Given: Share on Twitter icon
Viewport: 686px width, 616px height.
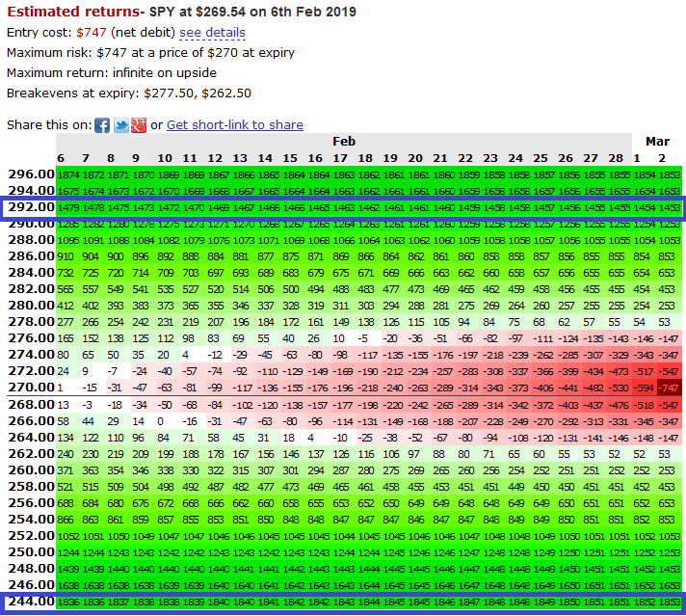Looking at the screenshot, I should click(x=121, y=125).
